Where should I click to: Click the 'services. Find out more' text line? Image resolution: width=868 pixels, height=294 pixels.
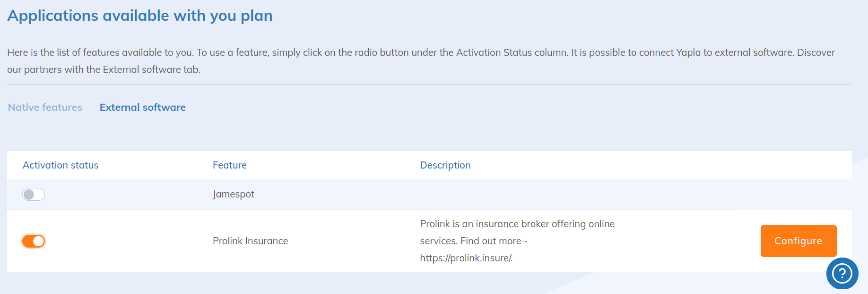pyautogui.click(x=473, y=241)
